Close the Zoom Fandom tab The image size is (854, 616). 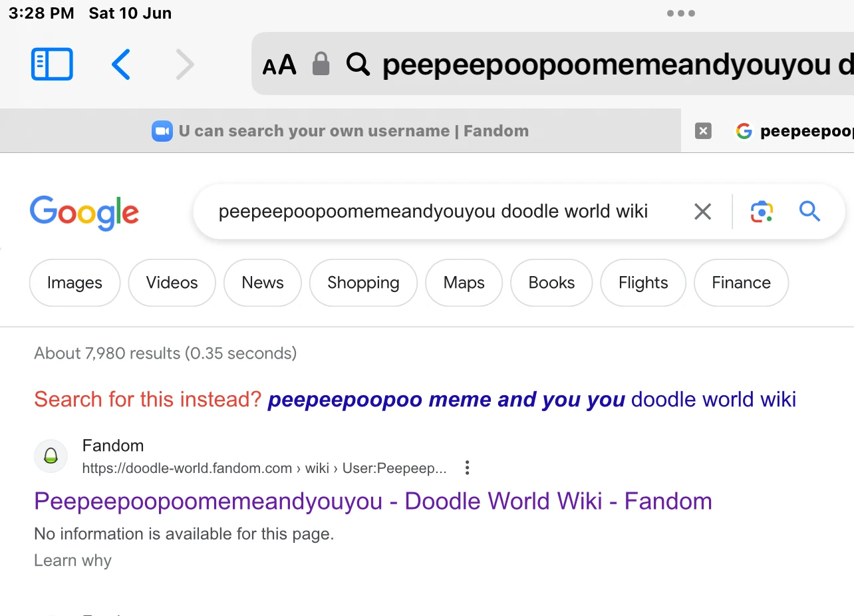click(x=702, y=130)
